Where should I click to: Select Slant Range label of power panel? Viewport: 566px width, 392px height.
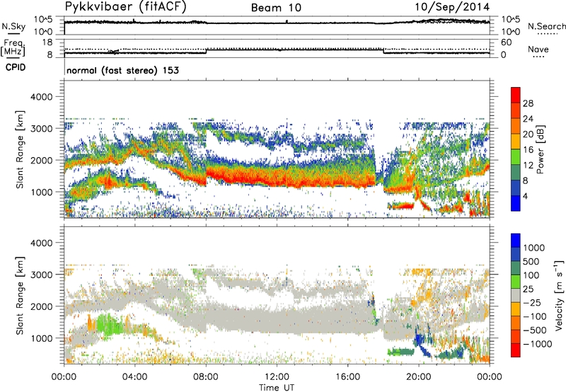[20, 149]
